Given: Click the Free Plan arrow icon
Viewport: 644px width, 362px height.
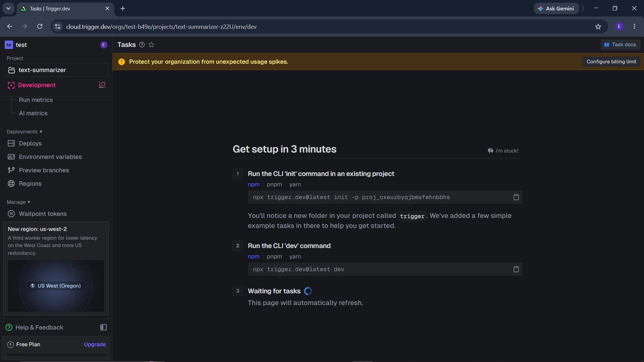Looking at the screenshot, I should pos(11,345).
